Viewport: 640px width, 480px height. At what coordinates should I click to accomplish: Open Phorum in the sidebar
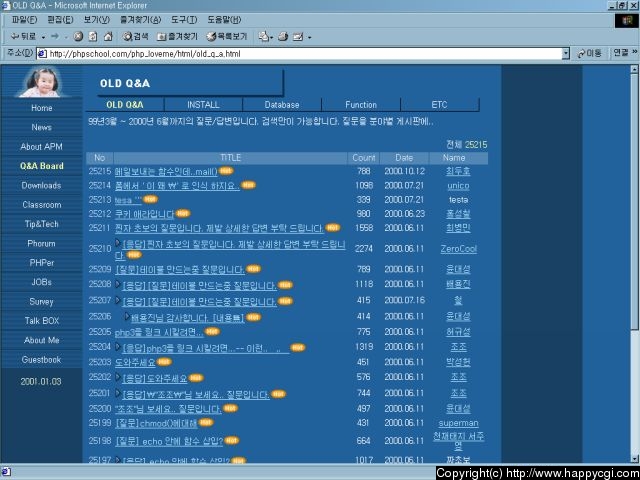coord(42,244)
